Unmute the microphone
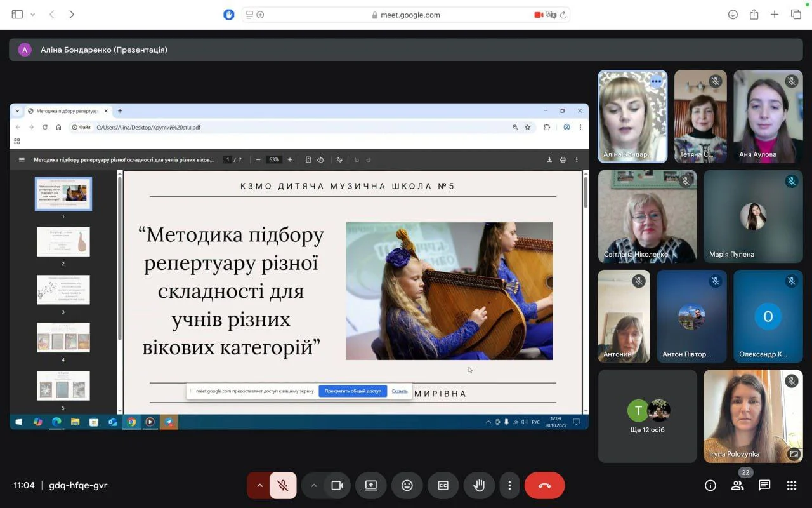Viewport: 812px width, 508px height. coord(283,486)
